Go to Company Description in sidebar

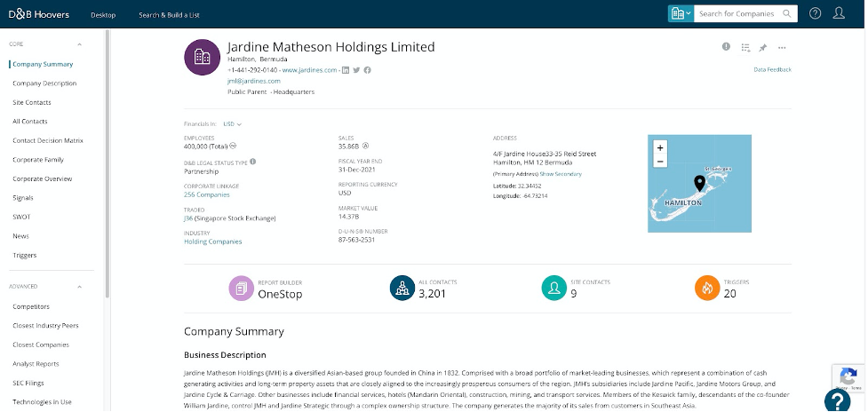click(44, 83)
